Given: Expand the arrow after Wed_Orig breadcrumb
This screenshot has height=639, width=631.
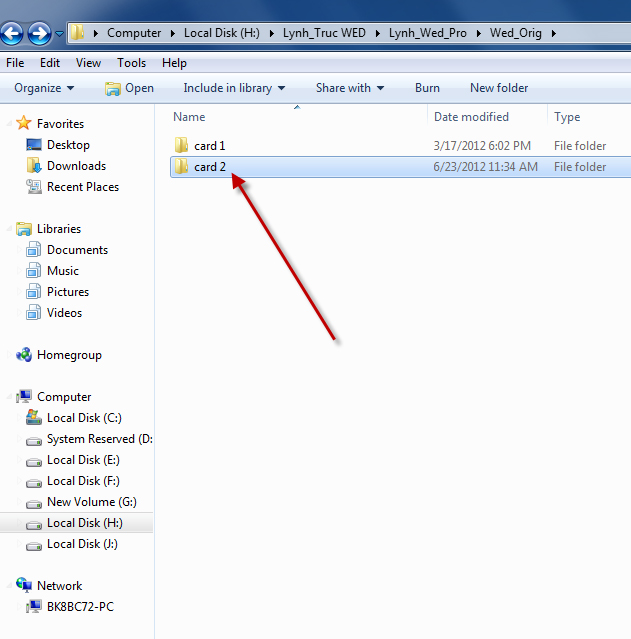Looking at the screenshot, I should tap(554, 33).
